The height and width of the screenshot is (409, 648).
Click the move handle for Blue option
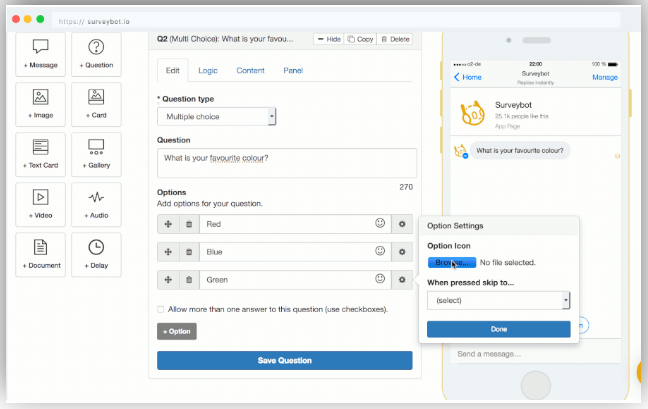pos(168,252)
